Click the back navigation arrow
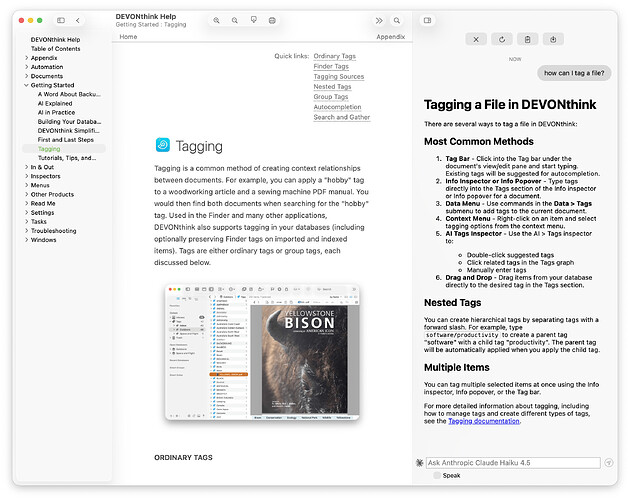The image size is (629, 500). (x=78, y=20)
